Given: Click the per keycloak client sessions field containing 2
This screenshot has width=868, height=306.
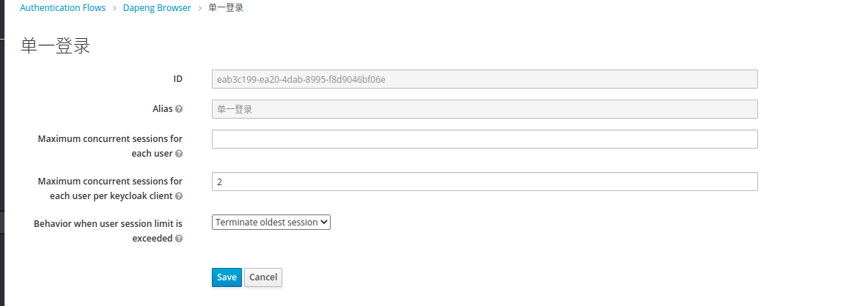Looking at the screenshot, I should (x=485, y=182).
